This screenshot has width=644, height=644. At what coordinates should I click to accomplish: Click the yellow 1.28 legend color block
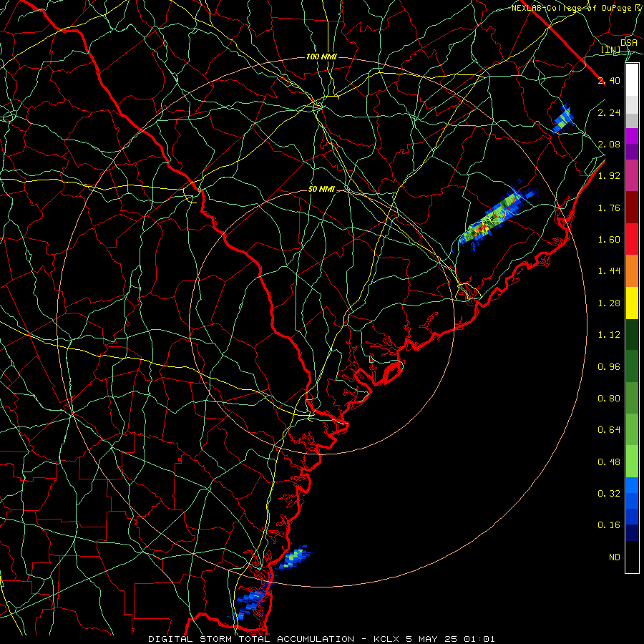pyautogui.click(x=632, y=303)
